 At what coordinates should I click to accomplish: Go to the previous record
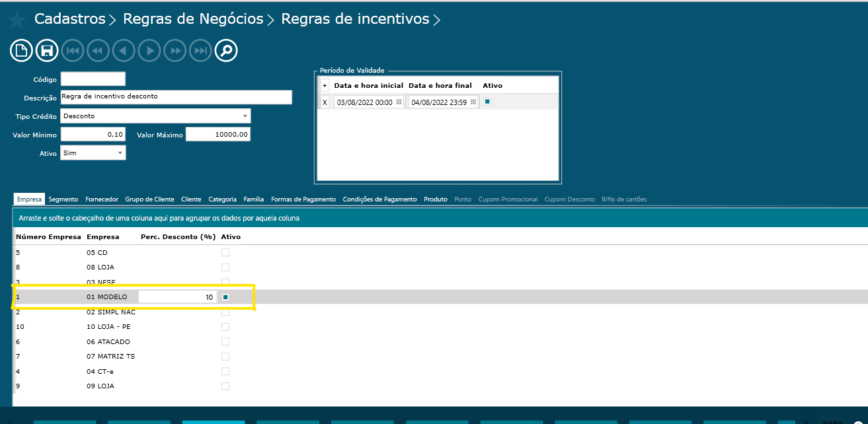point(124,50)
